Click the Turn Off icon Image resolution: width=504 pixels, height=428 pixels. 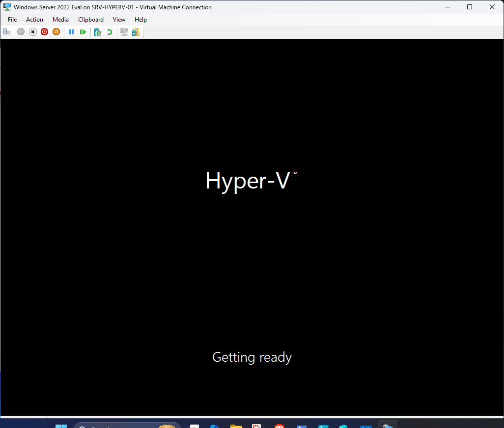click(32, 31)
